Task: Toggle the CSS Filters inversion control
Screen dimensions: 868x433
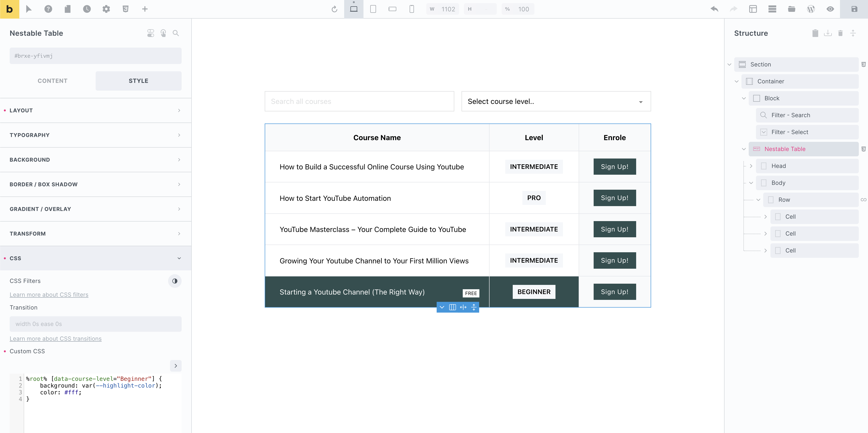Action: click(x=175, y=281)
